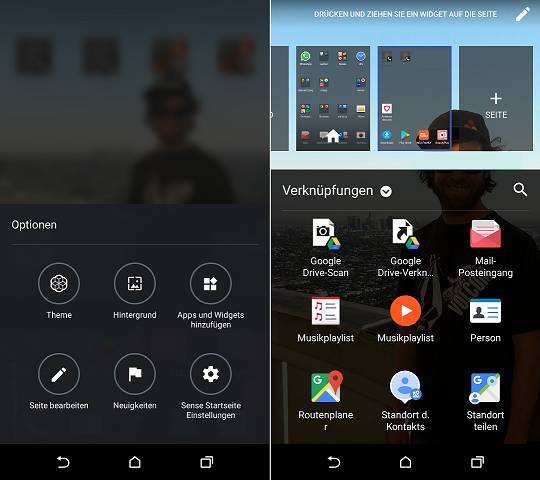This screenshot has height=480, width=540.
Task: Tap the Seite bearbeiten pencil icon
Action: (59, 374)
